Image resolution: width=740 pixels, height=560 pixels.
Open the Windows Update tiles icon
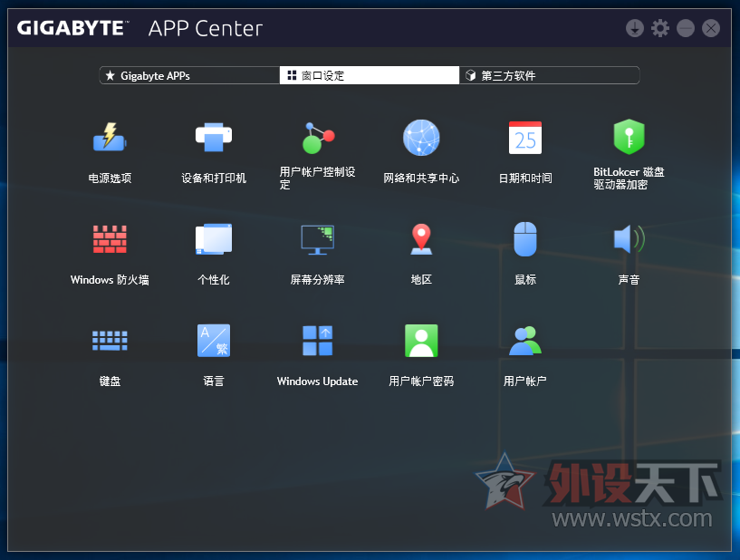318,341
